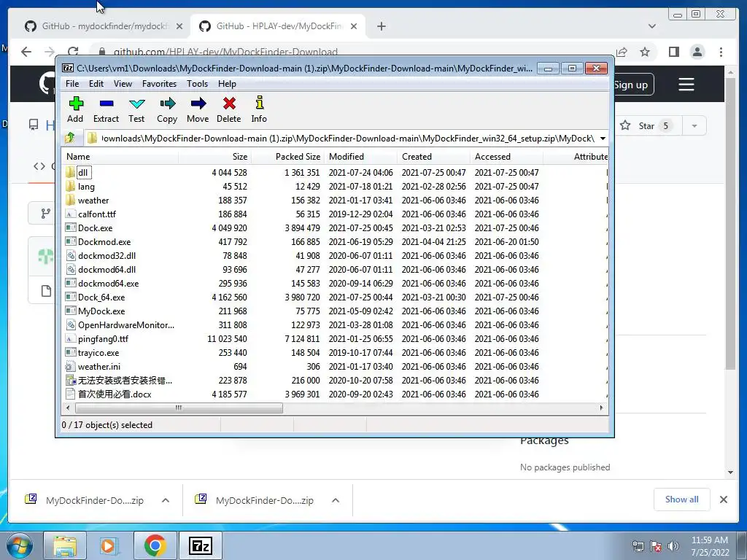Open the Help menu

click(227, 84)
